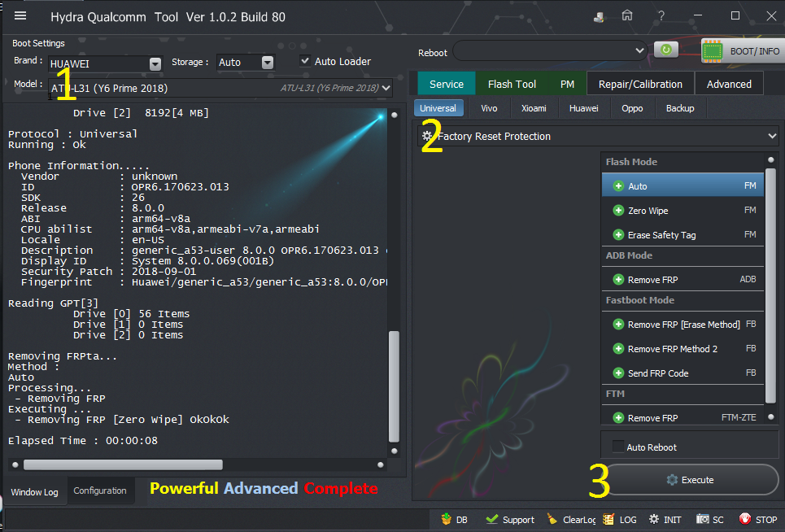Click the home icon in title bar
The height and width of the screenshot is (532, 785).
tap(627, 16)
